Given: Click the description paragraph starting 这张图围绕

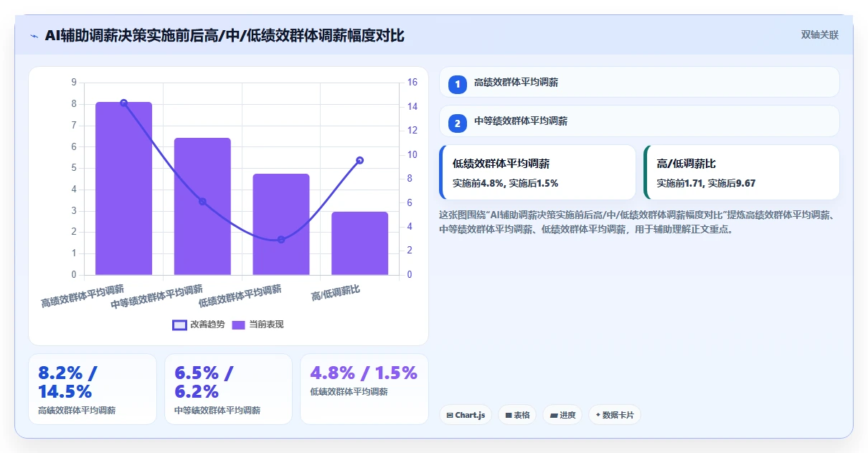Looking at the screenshot, I should pyautogui.click(x=639, y=222).
